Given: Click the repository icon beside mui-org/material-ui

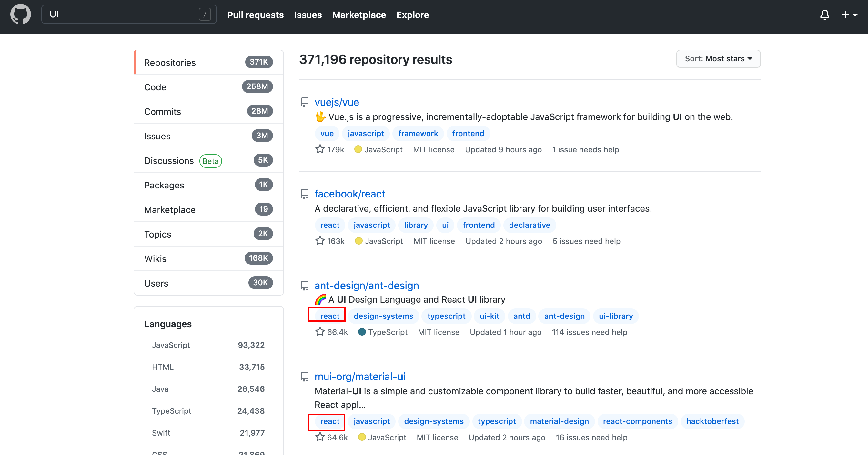Looking at the screenshot, I should click(x=304, y=377).
